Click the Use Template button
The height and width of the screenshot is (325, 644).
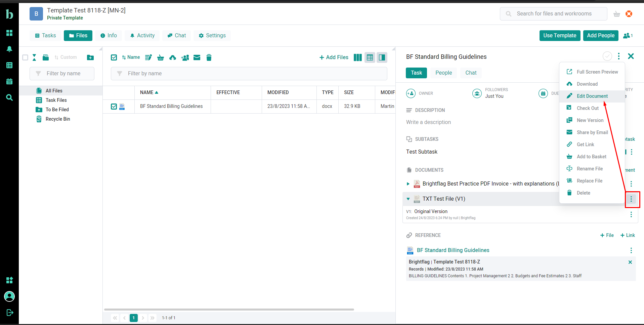tap(560, 36)
